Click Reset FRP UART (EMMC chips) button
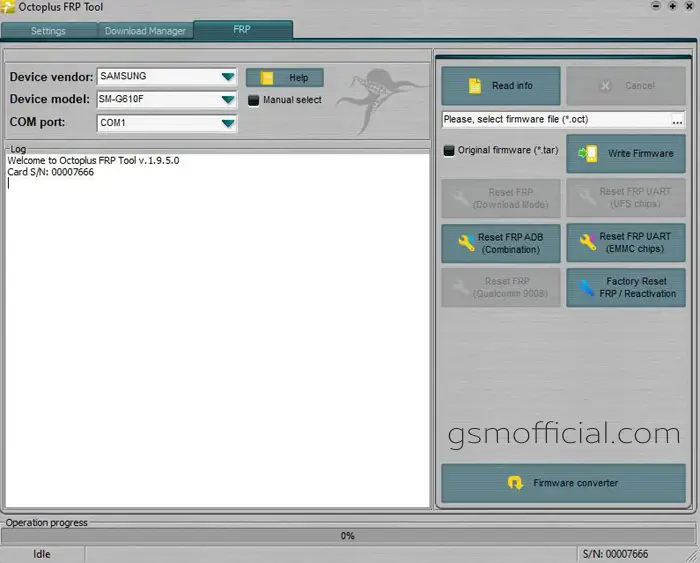The height and width of the screenshot is (563, 700). [x=626, y=242]
